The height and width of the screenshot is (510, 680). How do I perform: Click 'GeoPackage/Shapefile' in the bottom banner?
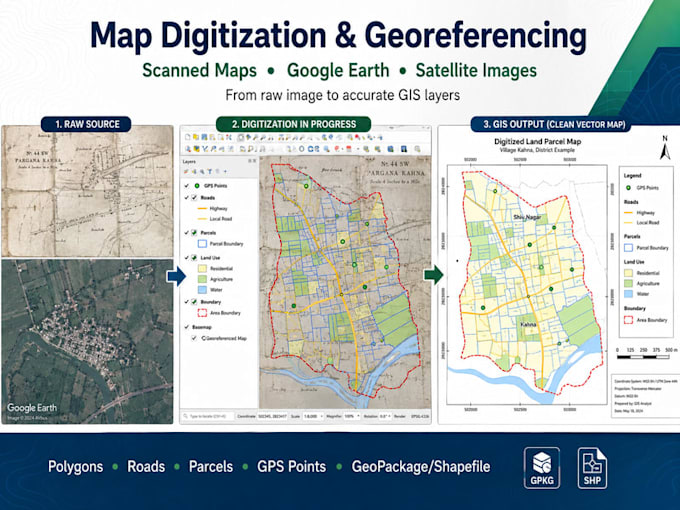421,467
